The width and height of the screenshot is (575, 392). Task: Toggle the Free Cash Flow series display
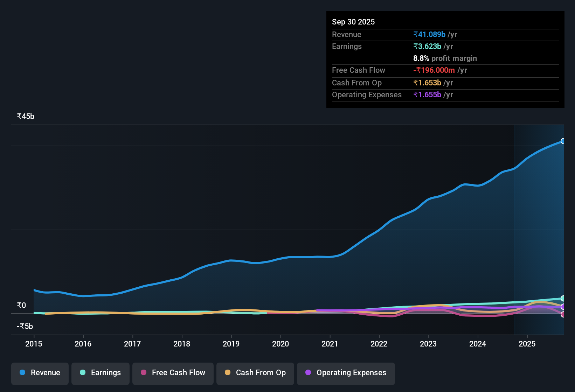[x=173, y=373]
